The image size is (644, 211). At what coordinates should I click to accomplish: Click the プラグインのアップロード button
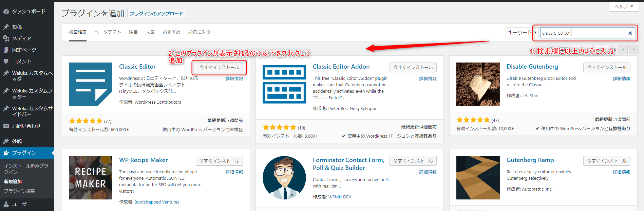click(x=156, y=14)
